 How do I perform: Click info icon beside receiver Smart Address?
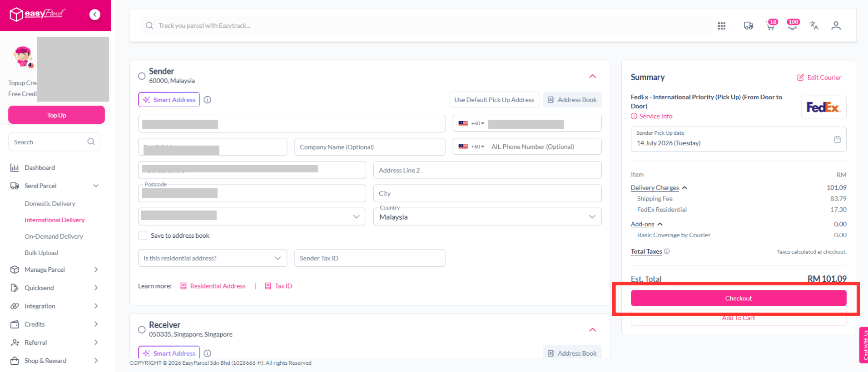click(208, 353)
